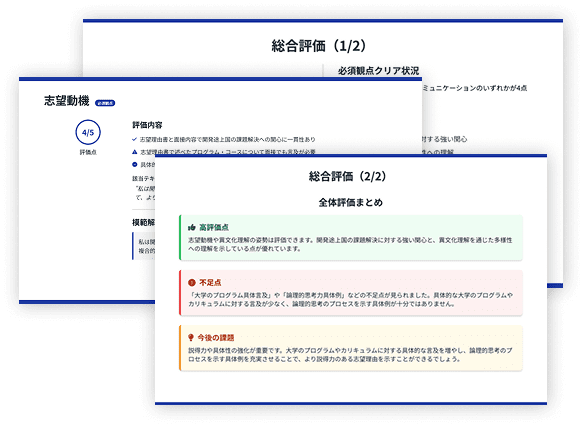Click the red 不足点 label

[x=210, y=283]
